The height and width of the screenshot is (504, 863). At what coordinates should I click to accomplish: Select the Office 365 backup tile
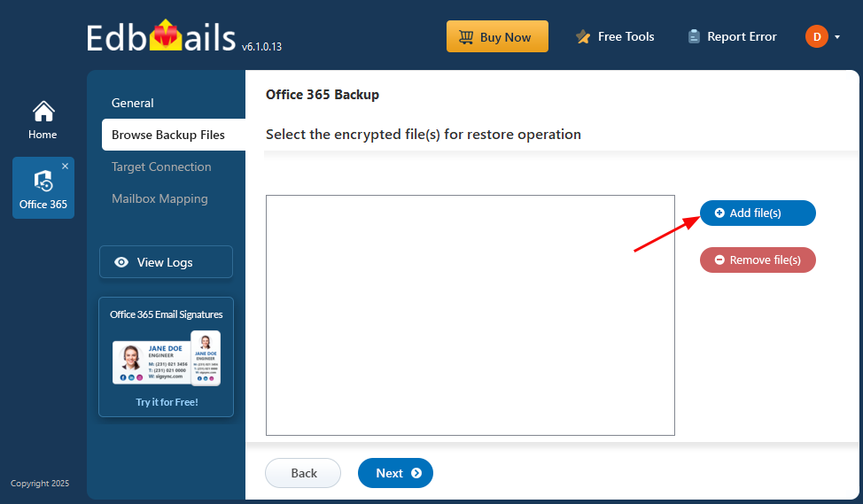[43, 188]
